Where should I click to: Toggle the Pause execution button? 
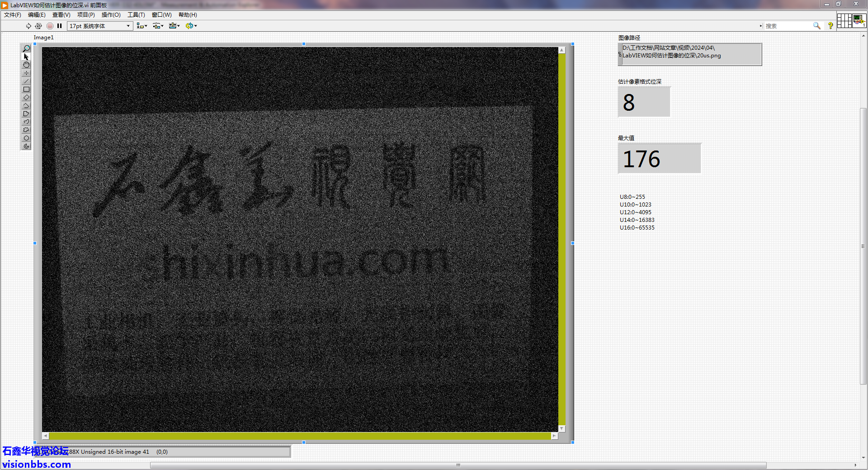pyautogui.click(x=59, y=26)
